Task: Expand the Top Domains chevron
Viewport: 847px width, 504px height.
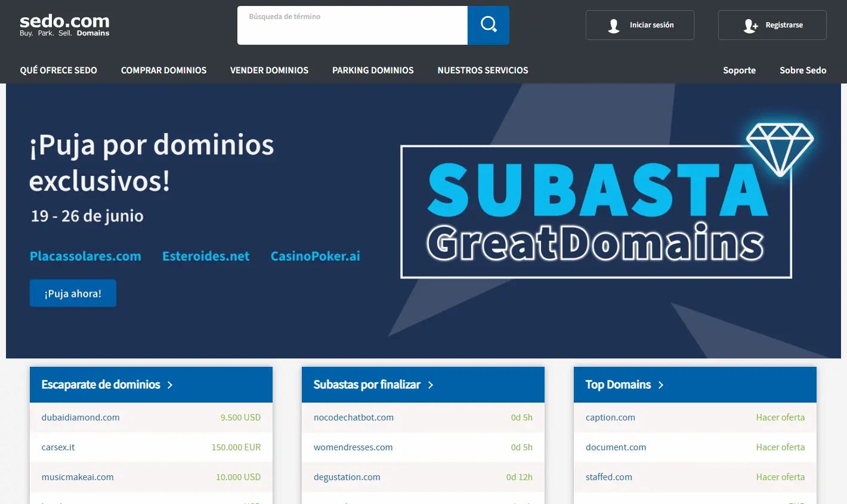Action: click(x=661, y=385)
